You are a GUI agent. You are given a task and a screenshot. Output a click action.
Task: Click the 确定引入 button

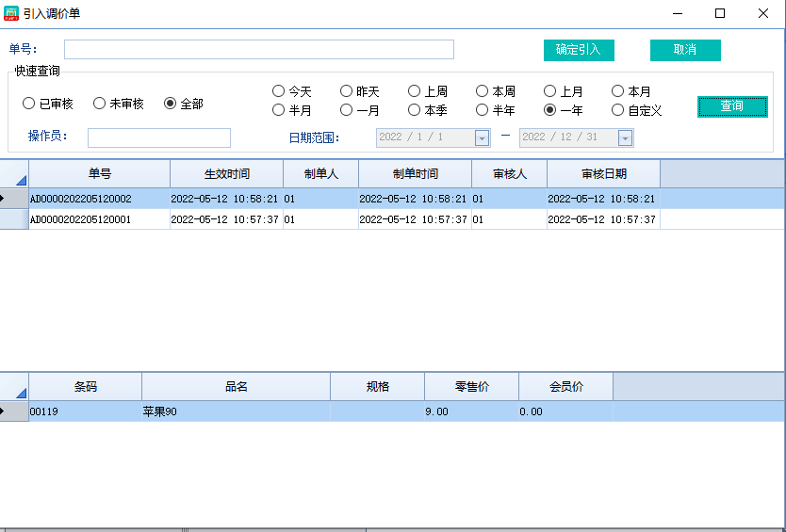578,50
